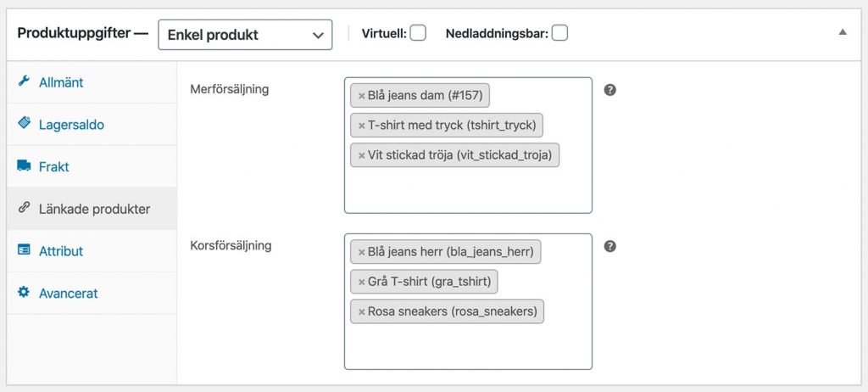868x392 pixels.
Task: Remove Grå T-shirt from Korsförsäljning
Action: 361,283
